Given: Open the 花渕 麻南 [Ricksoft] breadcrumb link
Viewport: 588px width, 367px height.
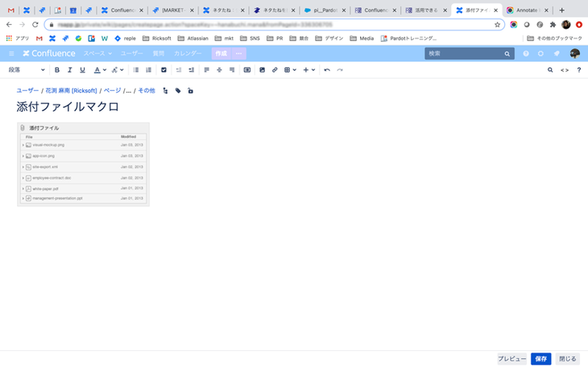Looking at the screenshot, I should 71,91.
